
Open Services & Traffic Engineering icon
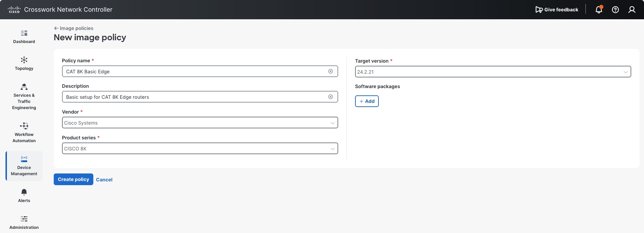coord(24,87)
